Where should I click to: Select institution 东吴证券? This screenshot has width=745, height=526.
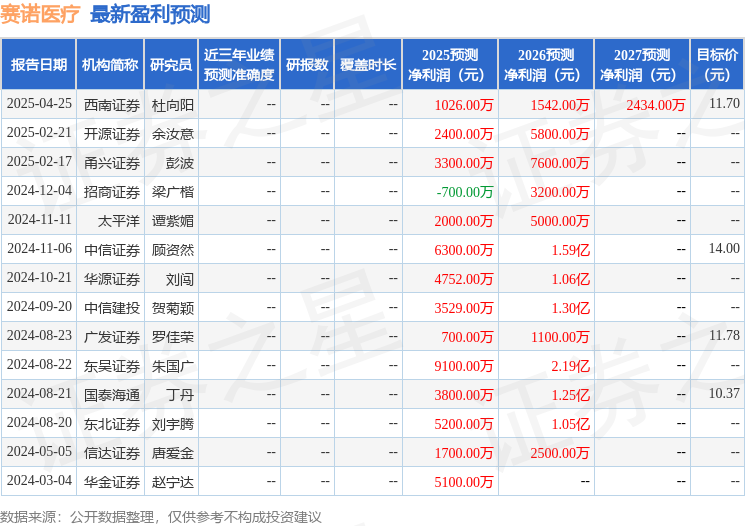pyautogui.click(x=112, y=366)
